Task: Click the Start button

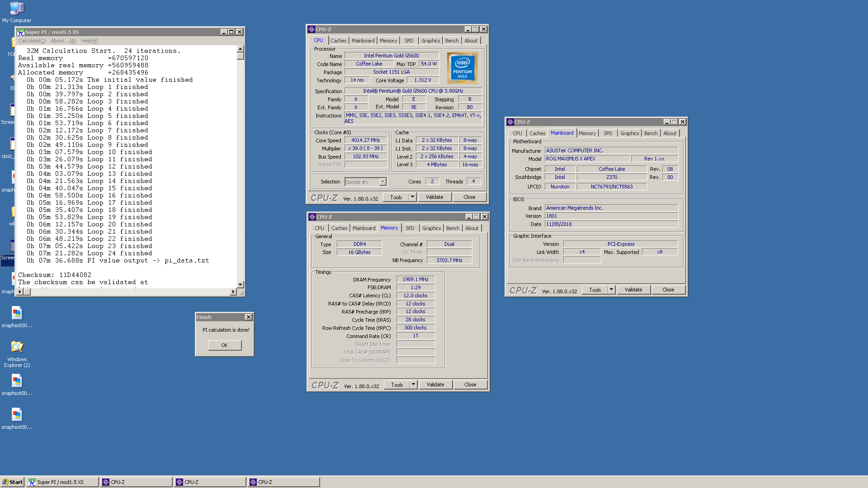Action: point(12,482)
